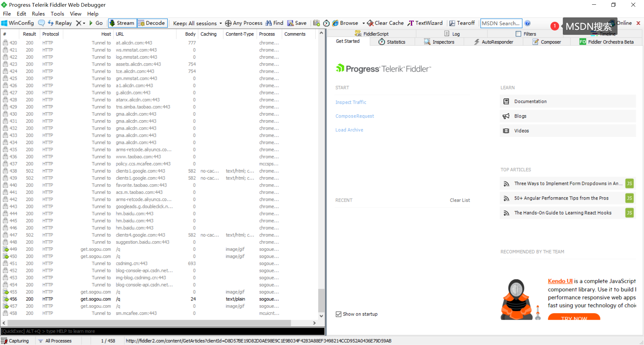The width and height of the screenshot is (644, 345).
Task: Open the Tools menu
Action: click(57, 14)
